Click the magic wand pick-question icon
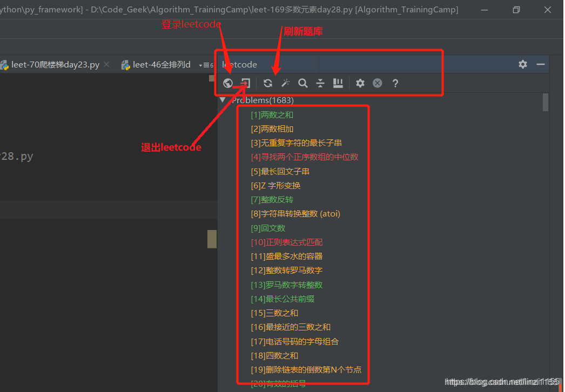The image size is (565, 392). (x=285, y=83)
